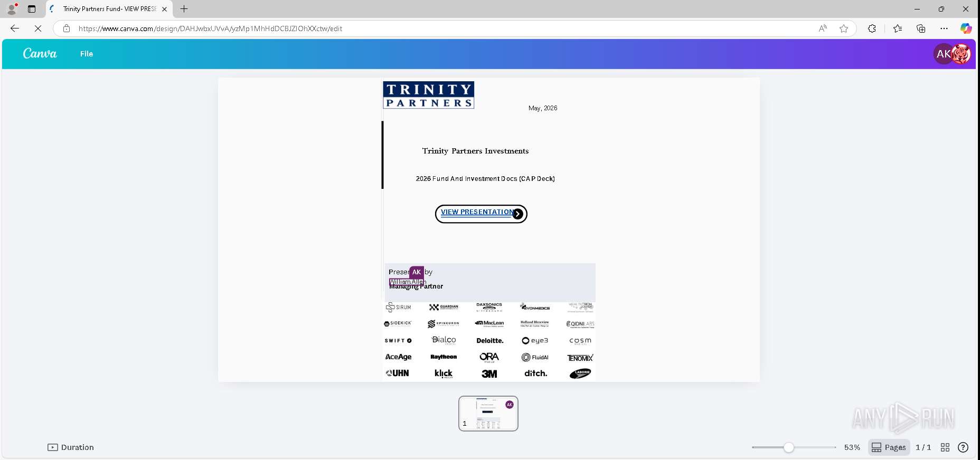980x460 pixels.
Task: Stop loading the page
Action: (38, 28)
